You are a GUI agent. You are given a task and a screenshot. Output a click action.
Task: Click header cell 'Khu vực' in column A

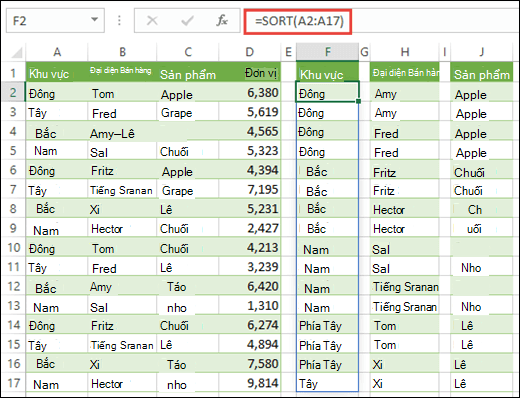pyautogui.click(x=57, y=72)
